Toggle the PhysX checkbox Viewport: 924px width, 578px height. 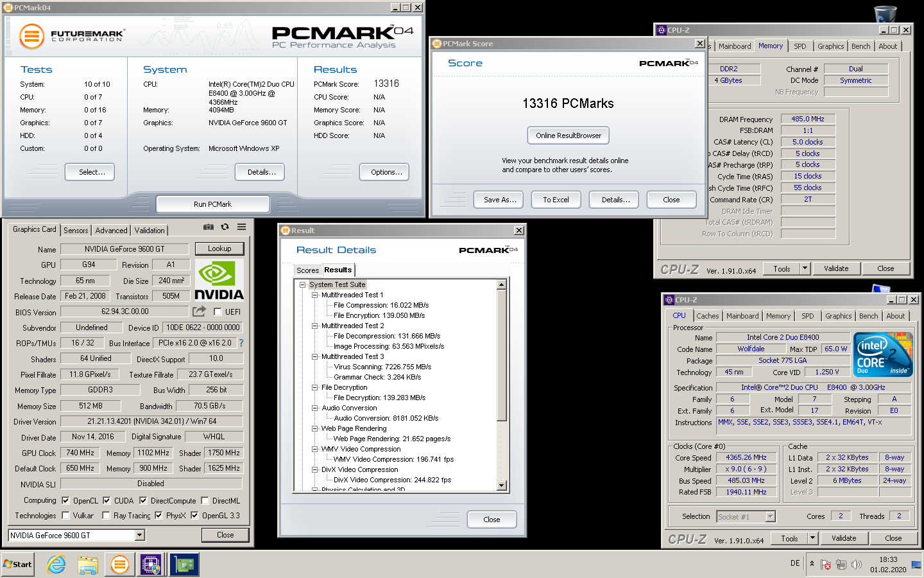click(158, 515)
